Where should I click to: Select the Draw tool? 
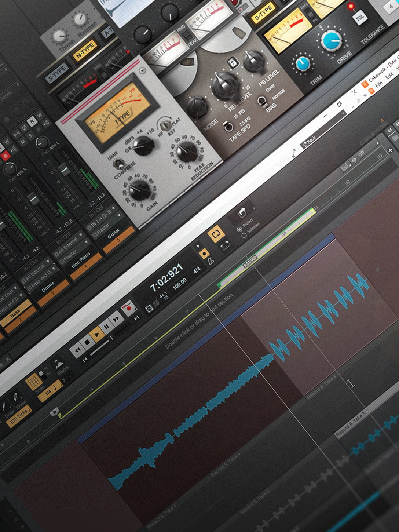[4, 405]
